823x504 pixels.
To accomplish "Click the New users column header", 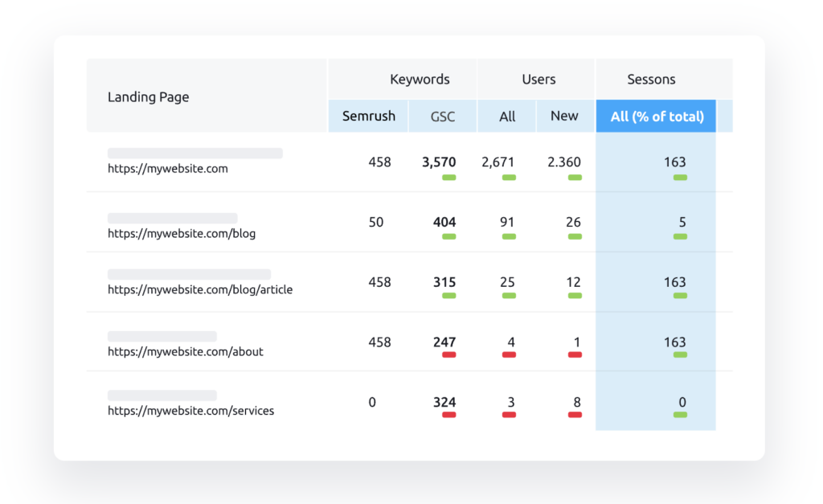I will (x=564, y=116).
